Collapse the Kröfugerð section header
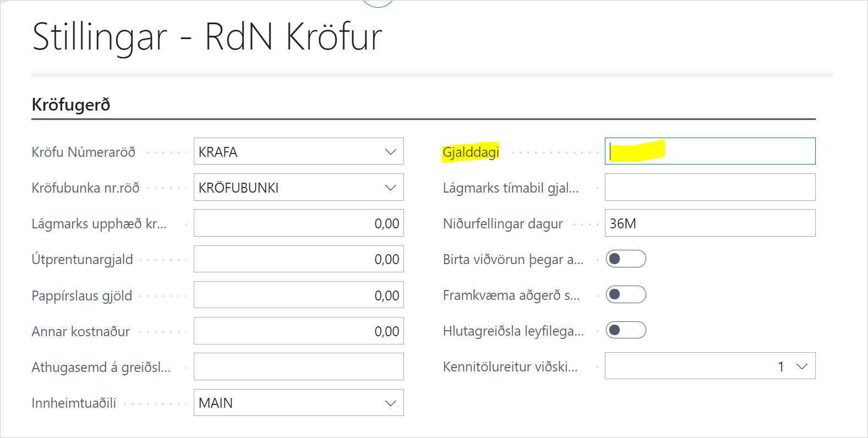The image size is (868, 438). (x=71, y=105)
